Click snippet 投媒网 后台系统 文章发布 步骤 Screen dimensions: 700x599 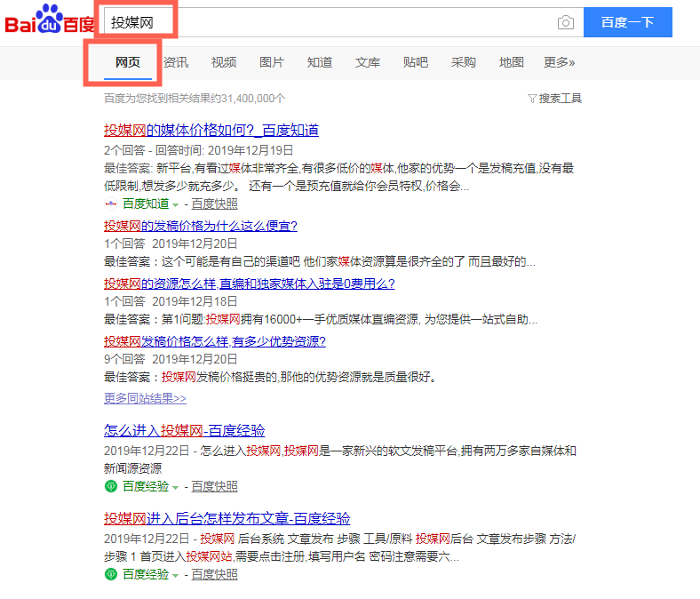pos(339,547)
